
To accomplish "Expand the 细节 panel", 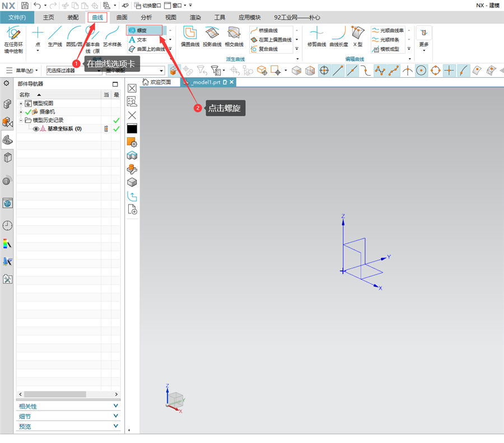I will 68,416.
